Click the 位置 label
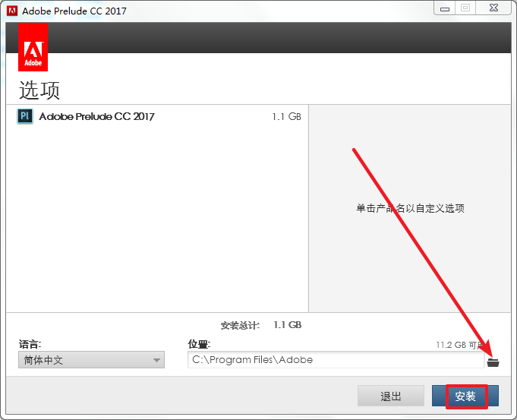Image resolution: width=517 pixels, height=420 pixels. click(199, 345)
